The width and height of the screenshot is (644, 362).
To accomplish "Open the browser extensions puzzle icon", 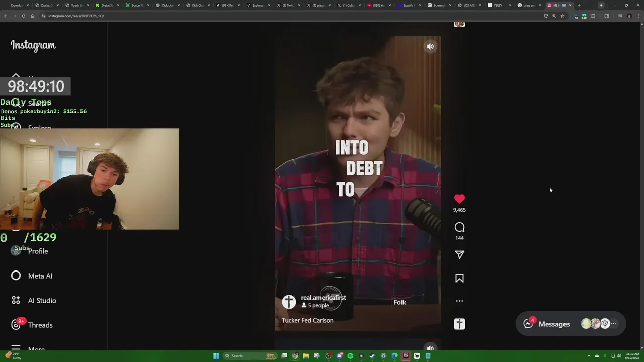I will [x=593, y=16].
